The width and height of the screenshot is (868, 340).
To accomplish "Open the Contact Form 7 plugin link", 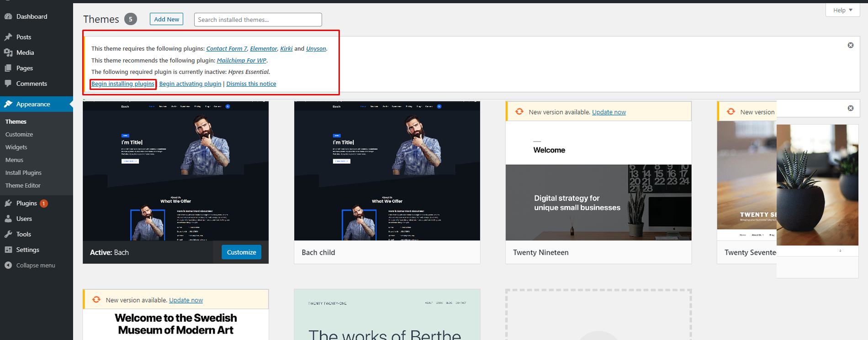I will (x=227, y=48).
